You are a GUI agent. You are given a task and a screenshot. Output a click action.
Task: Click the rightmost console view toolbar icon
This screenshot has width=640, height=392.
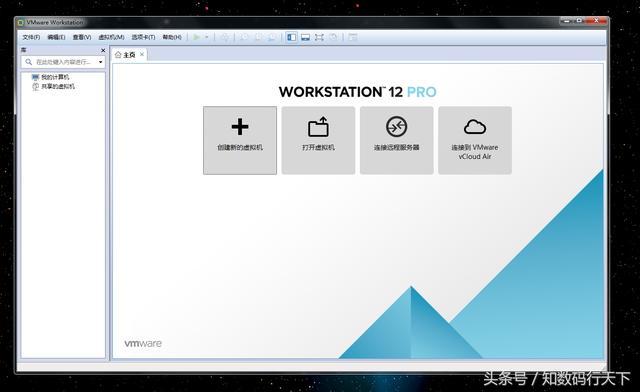[x=353, y=37]
